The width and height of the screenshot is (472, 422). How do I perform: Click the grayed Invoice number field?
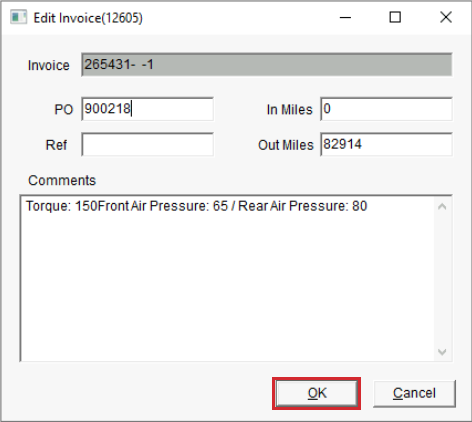(x=267, y=65)
